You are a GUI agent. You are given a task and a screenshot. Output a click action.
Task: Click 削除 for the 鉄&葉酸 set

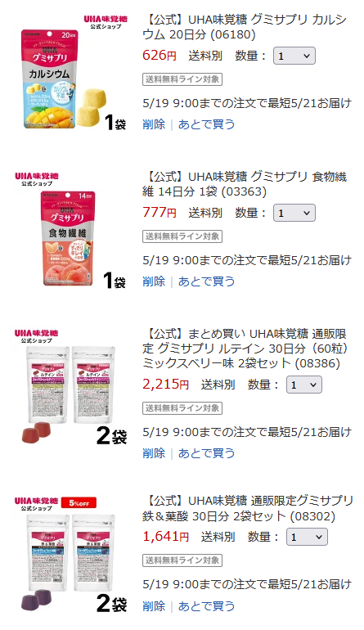(154, 605)
